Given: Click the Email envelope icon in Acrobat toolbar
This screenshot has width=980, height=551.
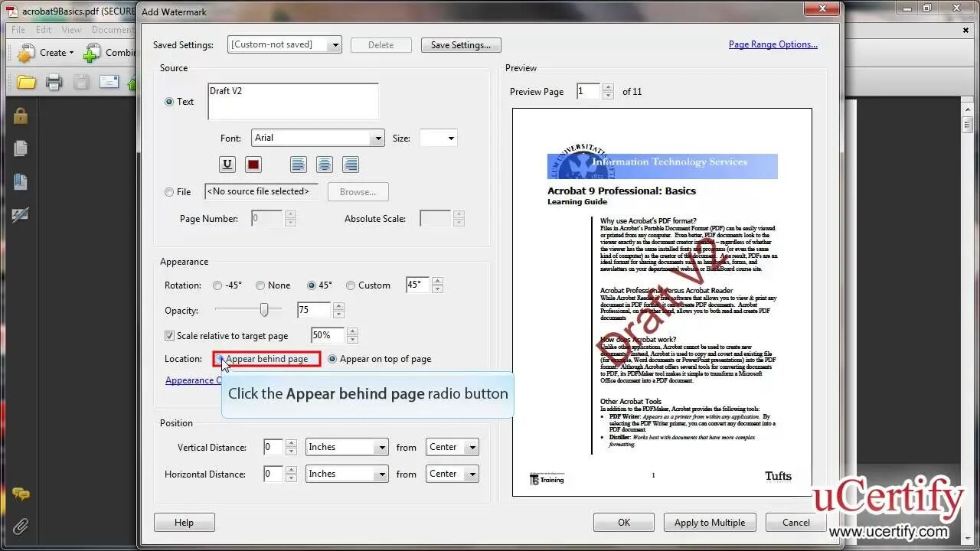Looking at the screenshot, I should tap(109, 82).
